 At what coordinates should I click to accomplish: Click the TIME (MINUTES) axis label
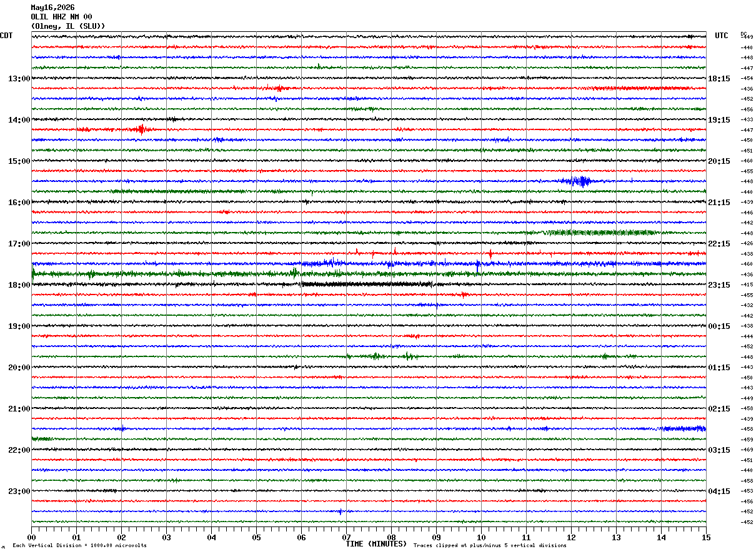click(376, 544)
